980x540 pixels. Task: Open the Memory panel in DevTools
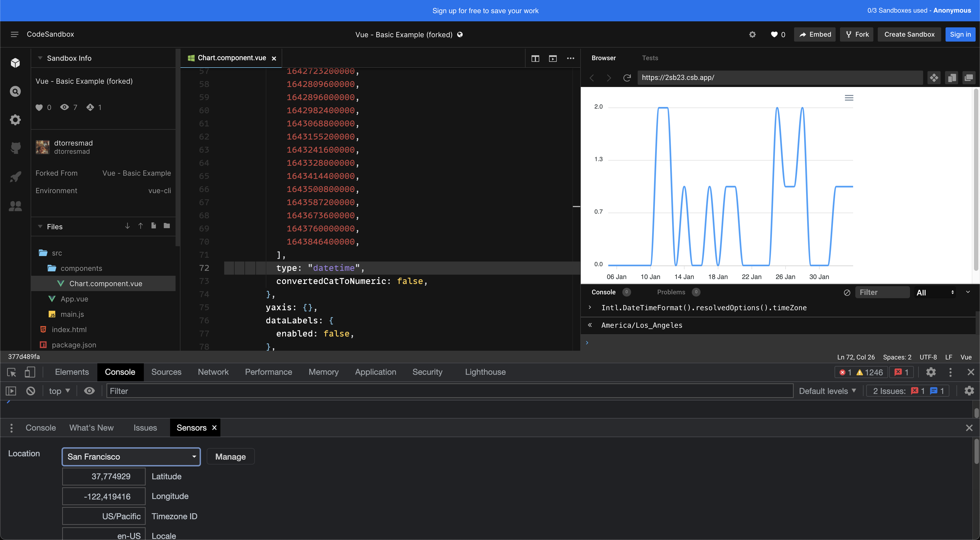(323, 372)
